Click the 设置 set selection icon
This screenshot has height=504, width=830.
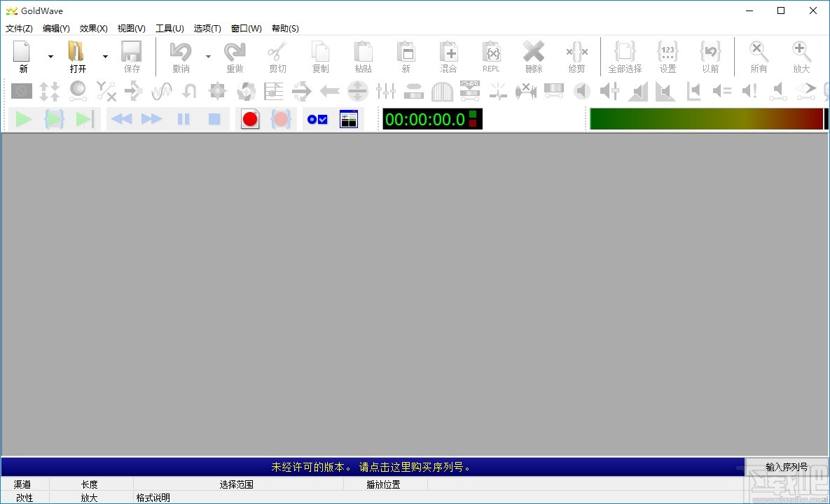668,57
